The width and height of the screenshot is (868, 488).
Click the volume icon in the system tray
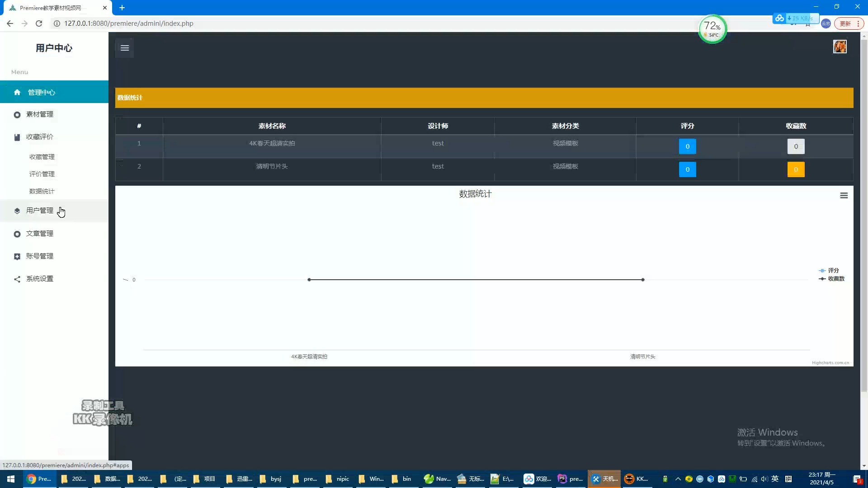tap(764, 479)
